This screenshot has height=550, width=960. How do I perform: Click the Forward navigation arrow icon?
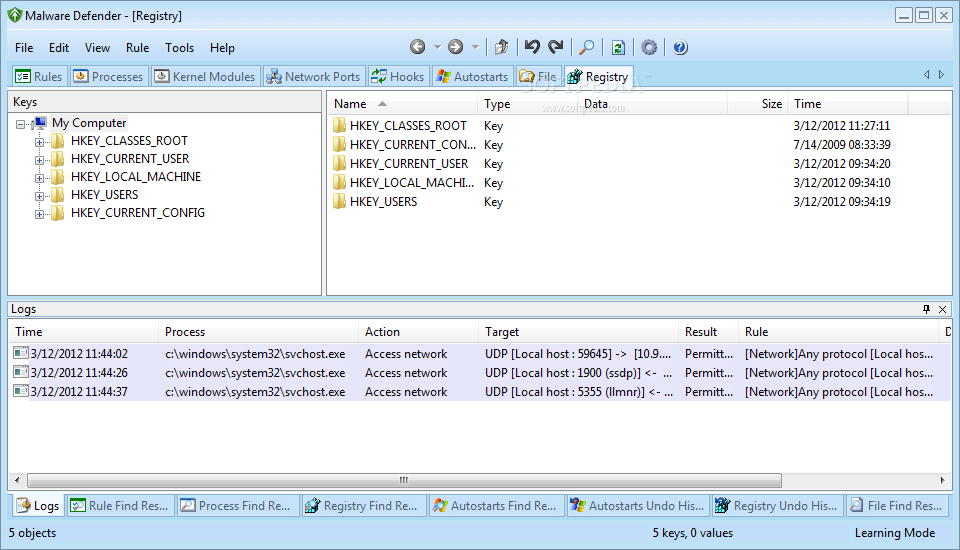456,47
